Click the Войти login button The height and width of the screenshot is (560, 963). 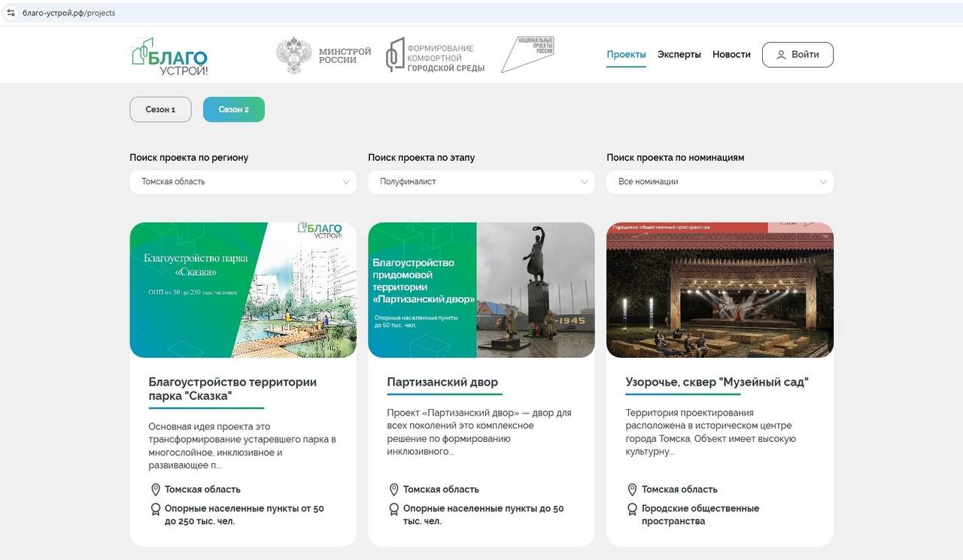(x=797, y=55)
